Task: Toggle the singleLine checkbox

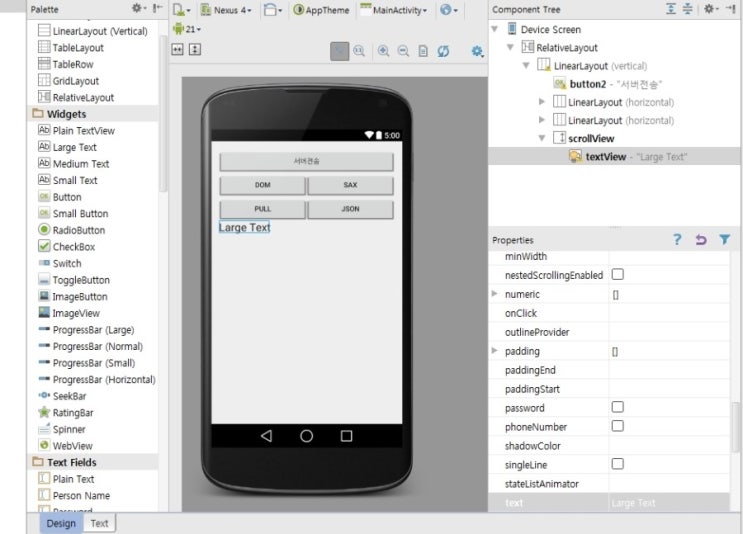Action: pos(617,464)
